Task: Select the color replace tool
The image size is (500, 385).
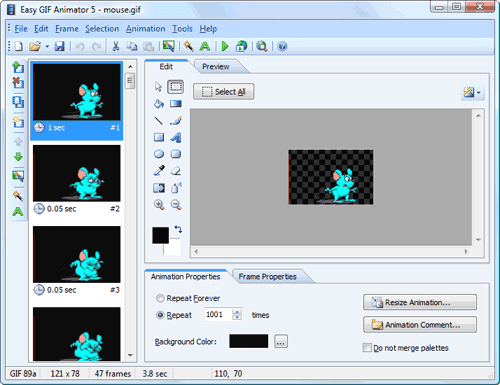Action: (159, 188)
